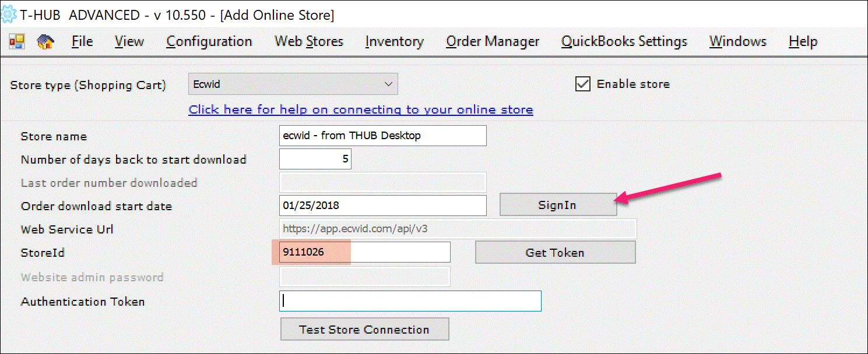Viewport: 868px width, 354px height.
Task: Click the Web Service Url label
Action: pos(67,229)
